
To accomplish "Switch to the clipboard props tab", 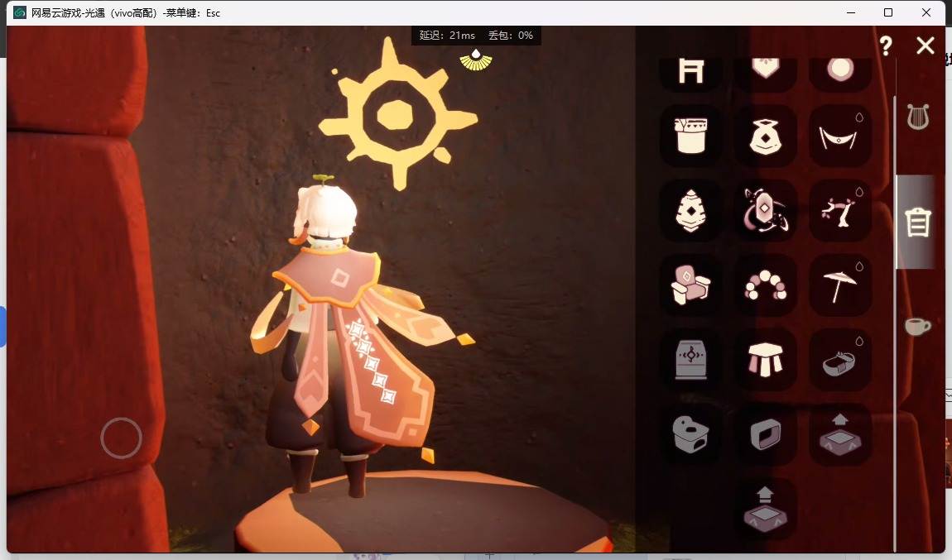I will 917,222.
